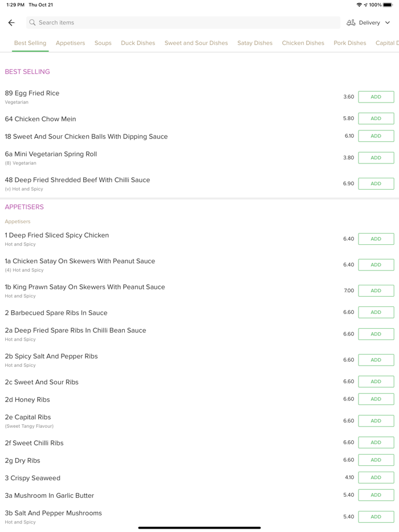Add 64 Chicken Chow Mein

(x=376, y=118)
